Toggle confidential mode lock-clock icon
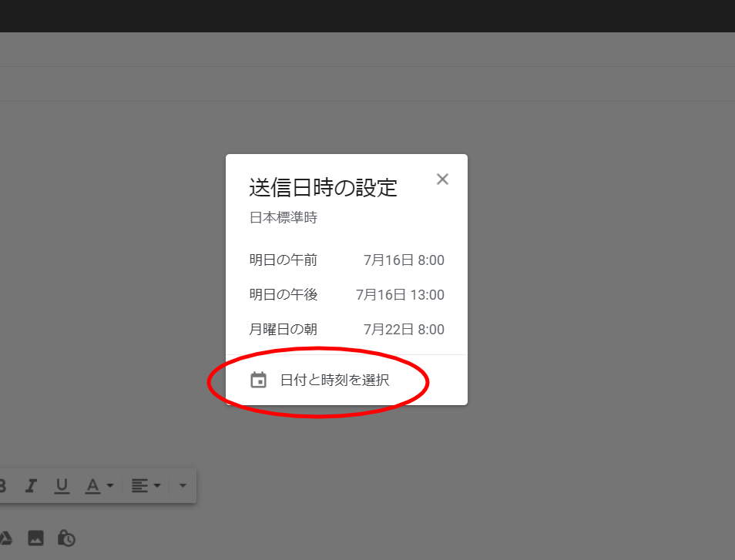This screenshot has width=735, height=560. tap(66, 538)
